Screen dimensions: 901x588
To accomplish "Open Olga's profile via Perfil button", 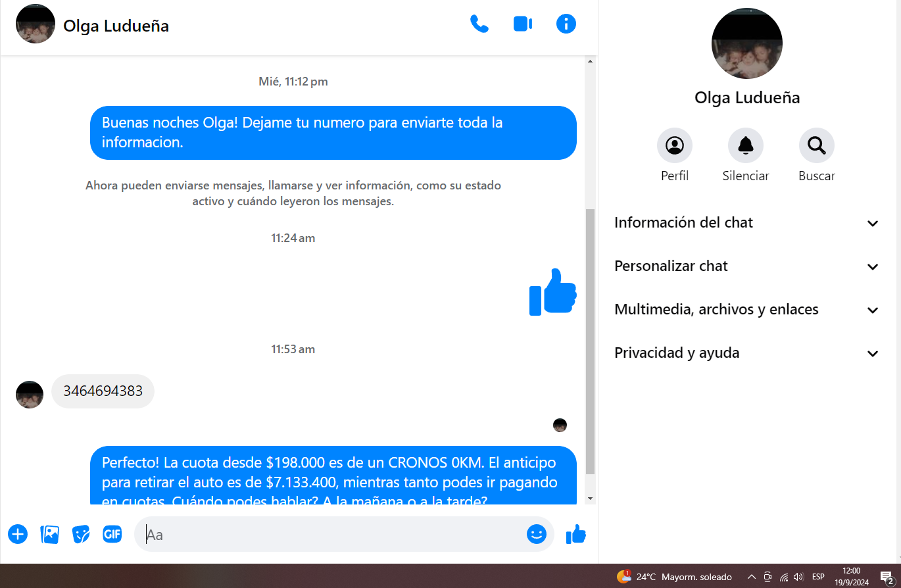I will click(674, 145).
